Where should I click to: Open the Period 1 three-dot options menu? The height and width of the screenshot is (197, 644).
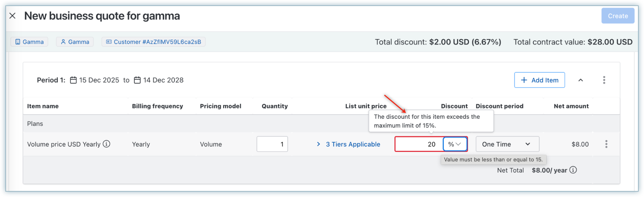(x=604, y=80)
